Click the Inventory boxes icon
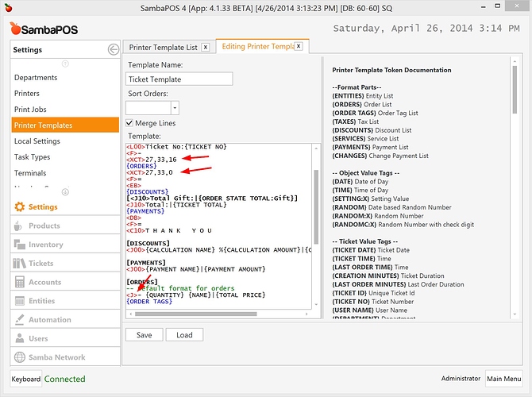Screen dimensions: 532x397 point(19,245)
